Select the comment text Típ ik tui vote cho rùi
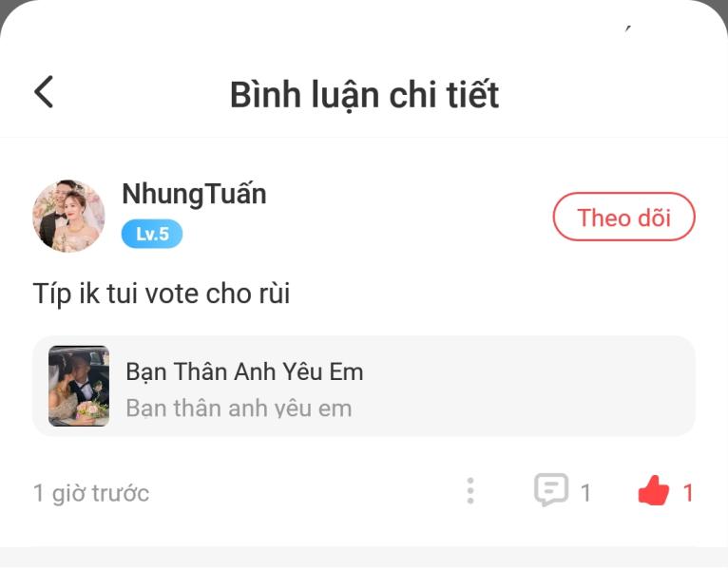728x570 pixels. pos(162,294)
